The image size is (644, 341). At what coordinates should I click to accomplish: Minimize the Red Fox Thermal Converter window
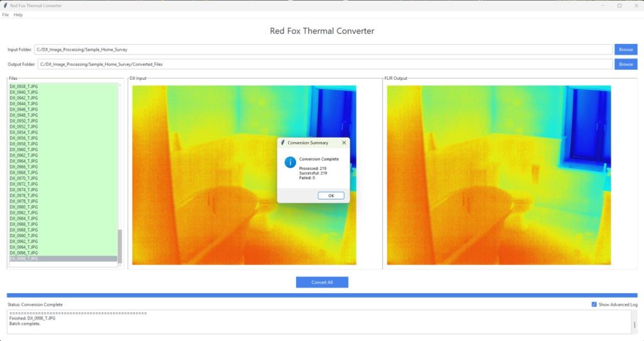pyautogui.click(x=603, y=5)
